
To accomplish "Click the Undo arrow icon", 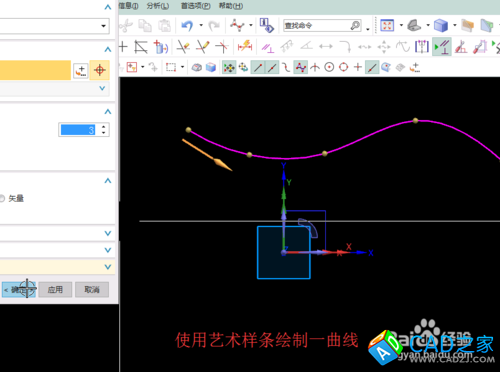I will coord(187,25).
